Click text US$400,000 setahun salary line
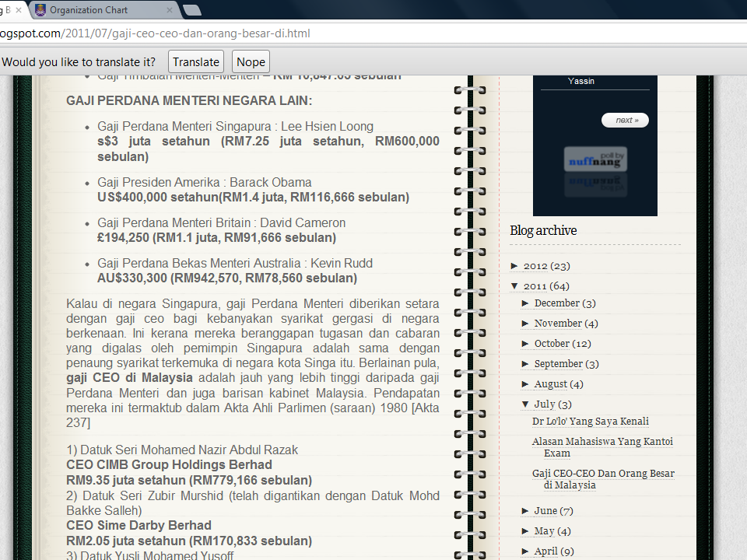The width and height of the screenshot is (747, 560). tap(254, 197)
